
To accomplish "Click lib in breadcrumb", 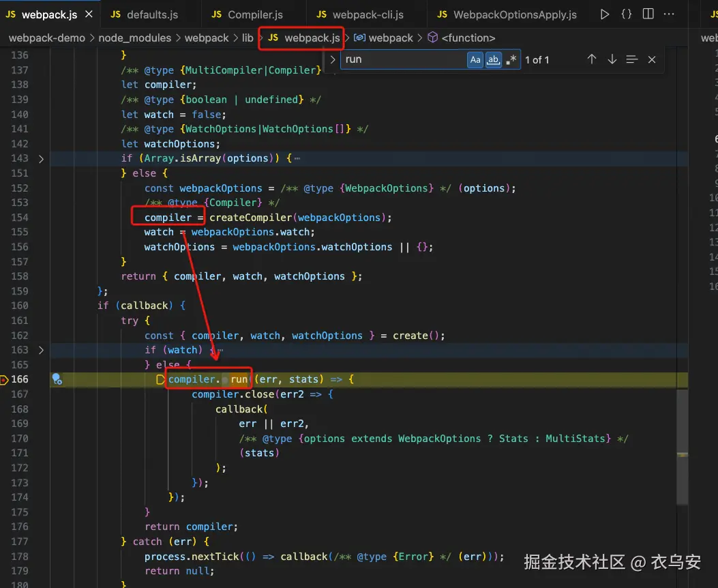I will pos(248,38).
